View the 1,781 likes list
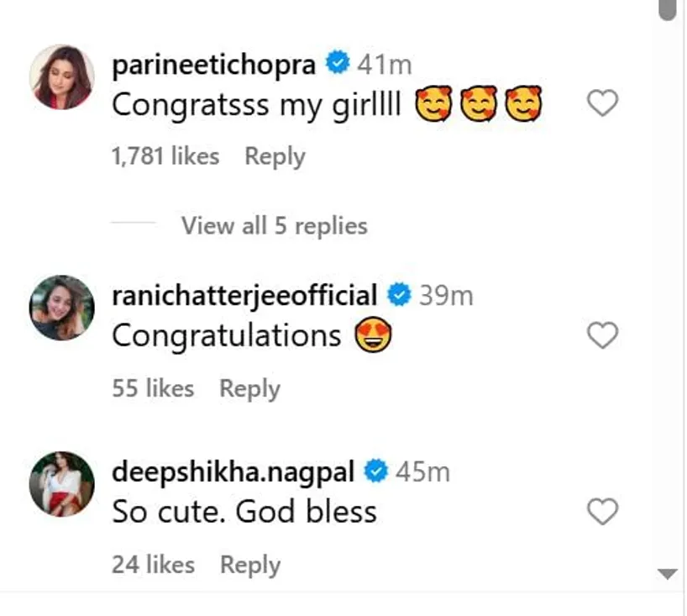The height and width of the screenshot is (616, 687). point(165,157)
